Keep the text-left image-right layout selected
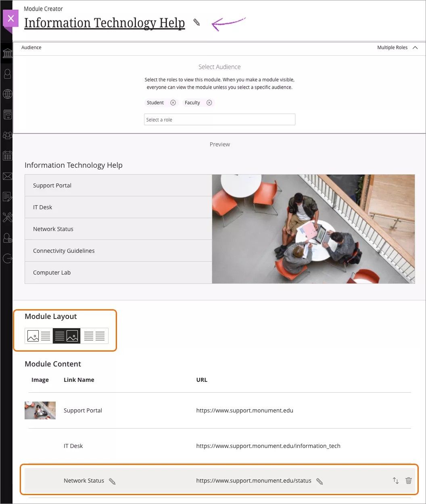The width and height of the screenshot is (426, 504). click(x=67, y=335)
